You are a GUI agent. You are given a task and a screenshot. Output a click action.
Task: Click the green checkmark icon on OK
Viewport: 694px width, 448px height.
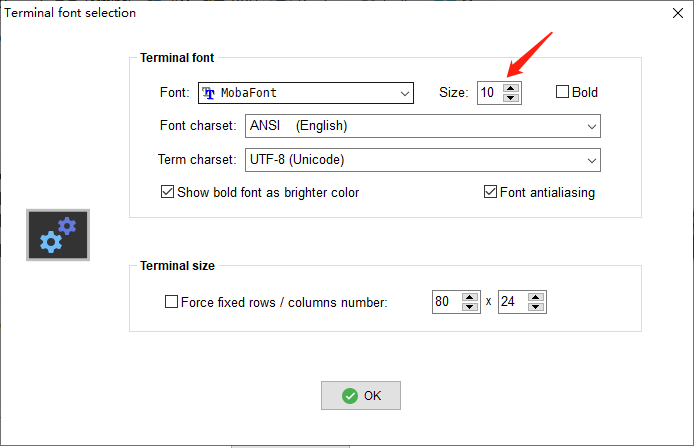point(349,396)
